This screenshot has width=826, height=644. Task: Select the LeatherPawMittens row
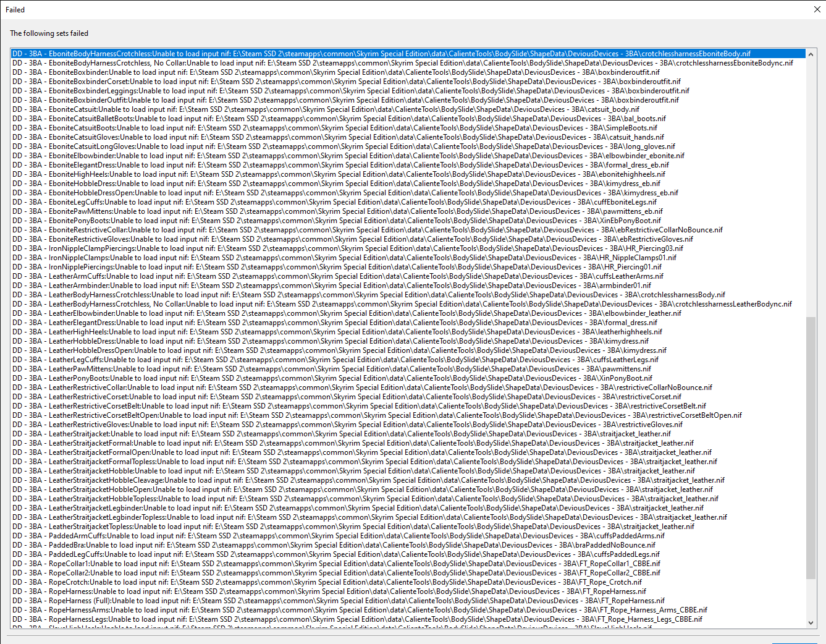tap(408, 369)
